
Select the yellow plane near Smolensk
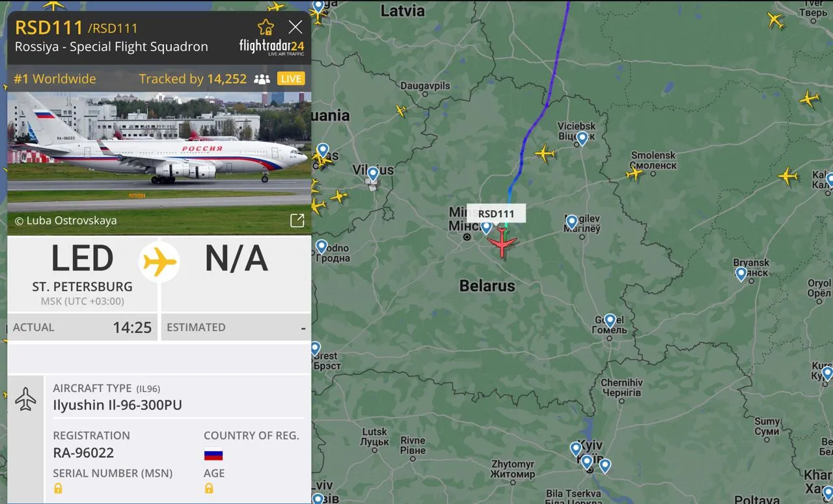[635, 174]
